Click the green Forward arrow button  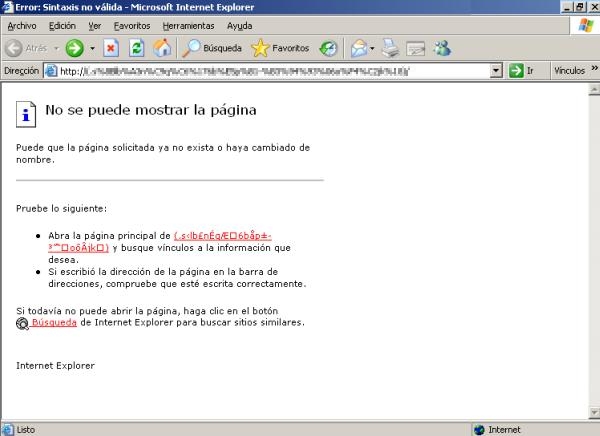75,48
